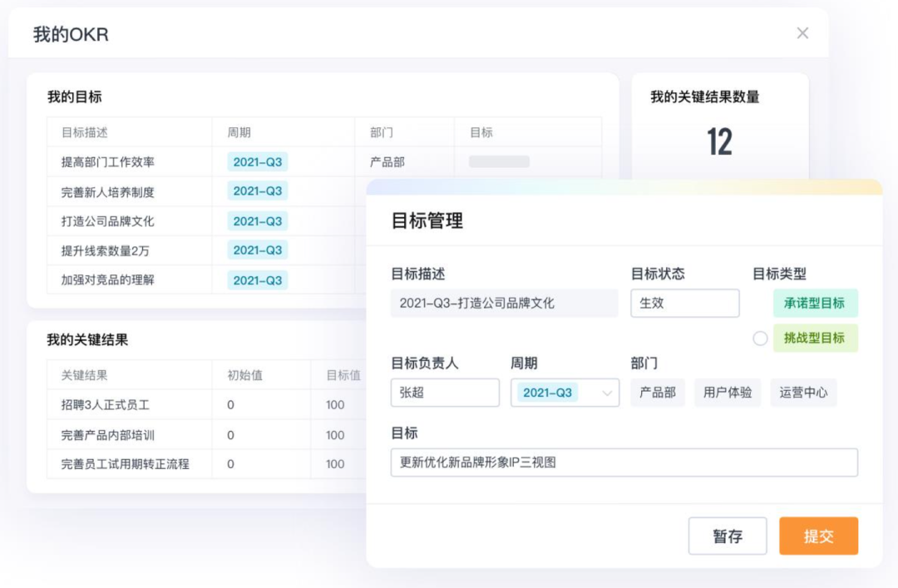Choose the 承诺型目标 goal type
The width and height of the screenshot is (898, 588).
click(815, 304)
